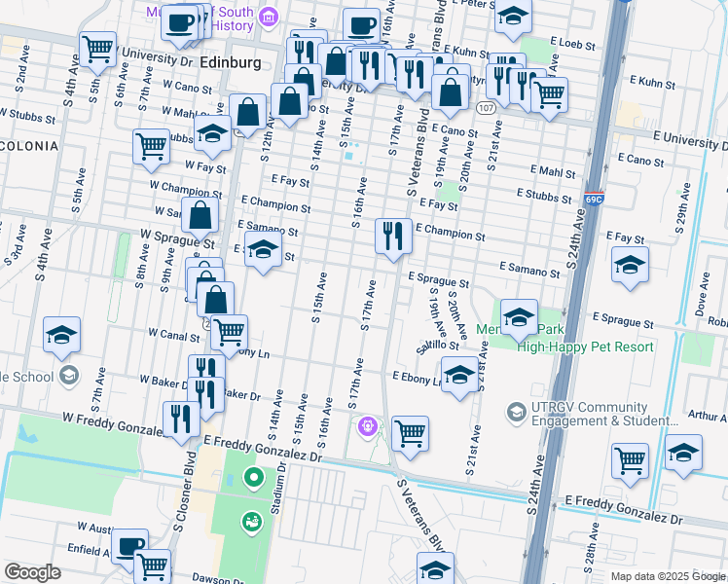Click the school marker near Arthur Ave
728x584 pixels.
[683, 454]
